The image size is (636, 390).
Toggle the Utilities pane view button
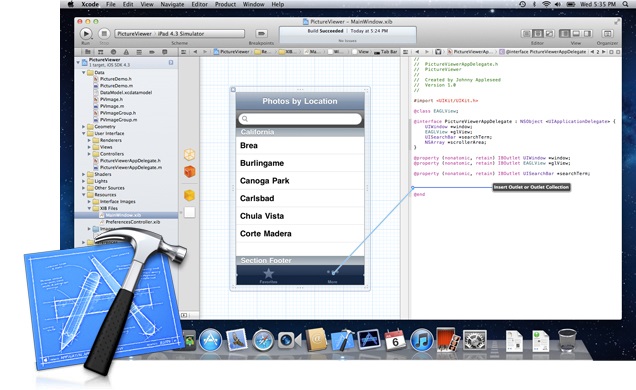[x=587, y=34]
